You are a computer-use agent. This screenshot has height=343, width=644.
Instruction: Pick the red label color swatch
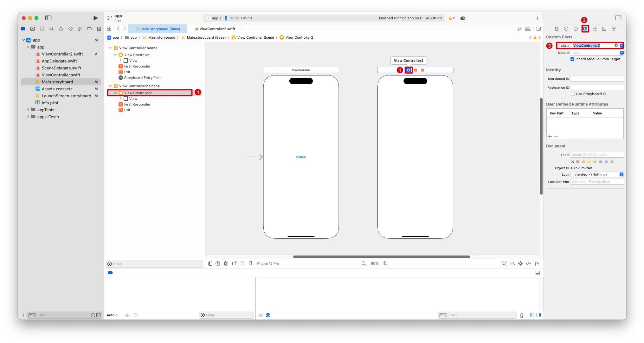click(x=578, y=162)
